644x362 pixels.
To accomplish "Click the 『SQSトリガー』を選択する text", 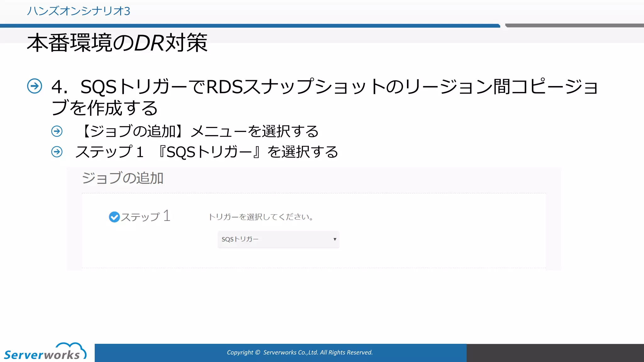I will tap(247, 152).
